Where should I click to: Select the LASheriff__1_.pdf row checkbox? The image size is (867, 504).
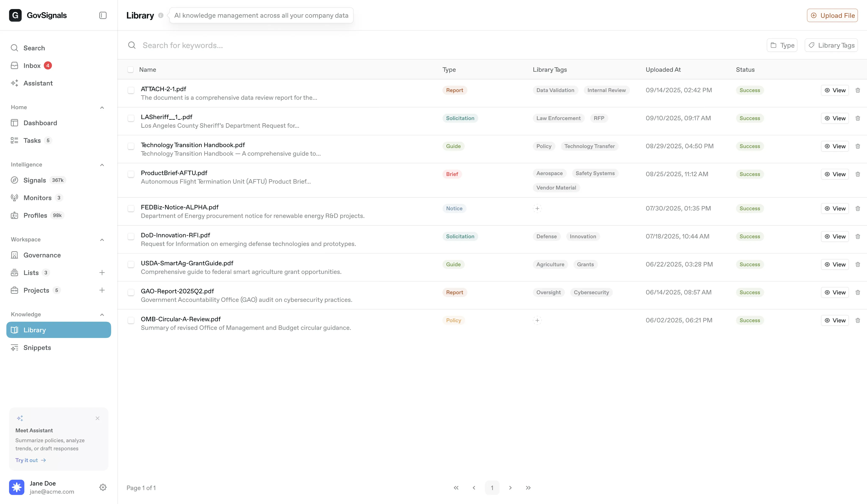[x=131, y=118]
